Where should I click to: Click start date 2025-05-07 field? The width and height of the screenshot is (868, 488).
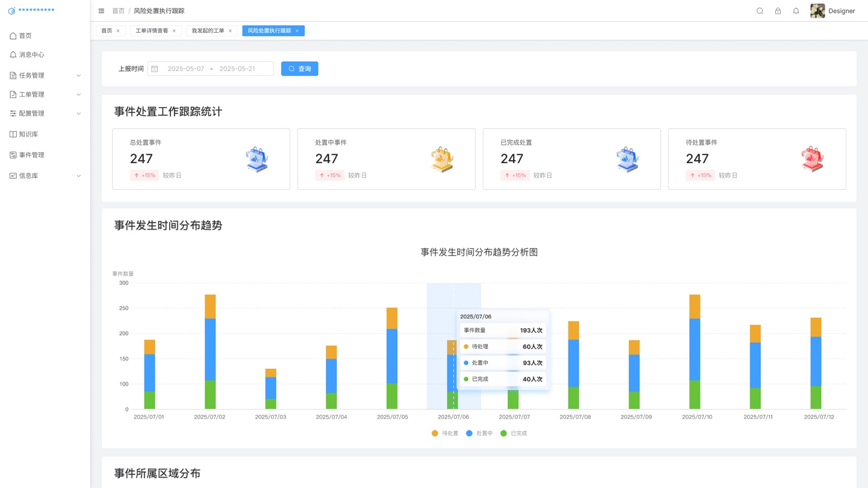(x=186, y=69)
